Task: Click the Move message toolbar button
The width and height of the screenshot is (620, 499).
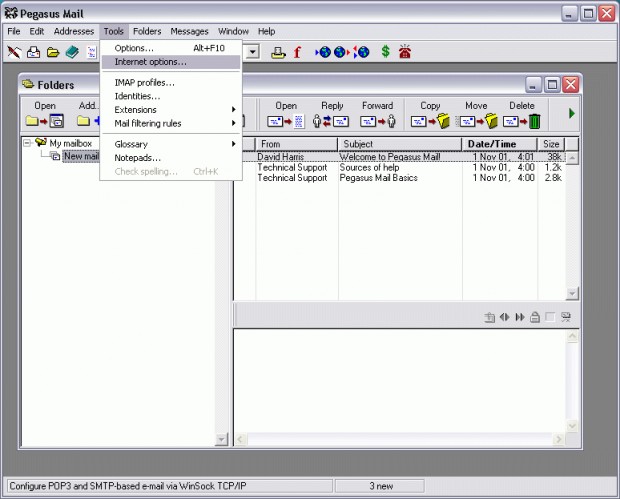Action: click(476, 114)
